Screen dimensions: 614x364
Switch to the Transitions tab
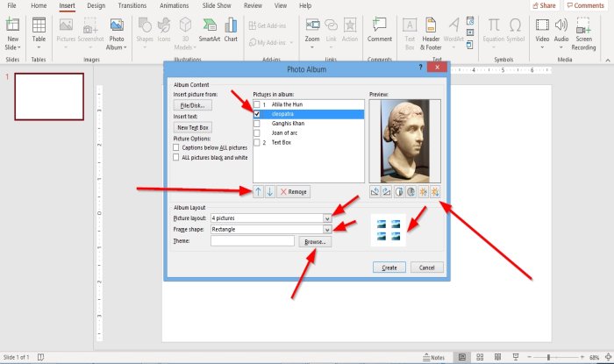point(132,5)
